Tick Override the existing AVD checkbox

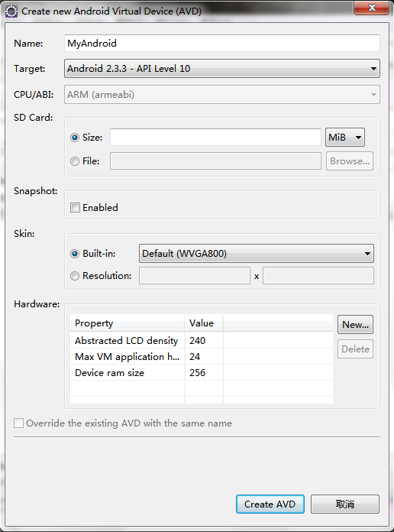18,423
